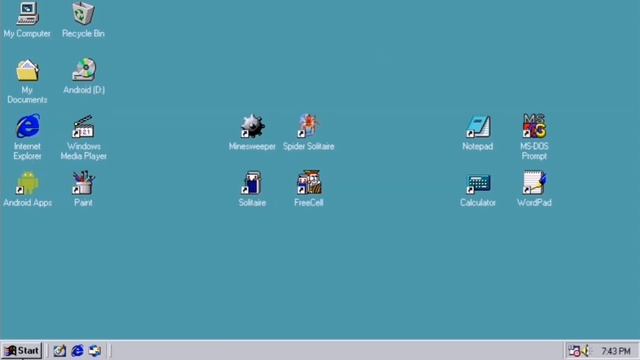
Task: Select the Internet Explorer desktop icon
Action: click(x=28, y=126)
